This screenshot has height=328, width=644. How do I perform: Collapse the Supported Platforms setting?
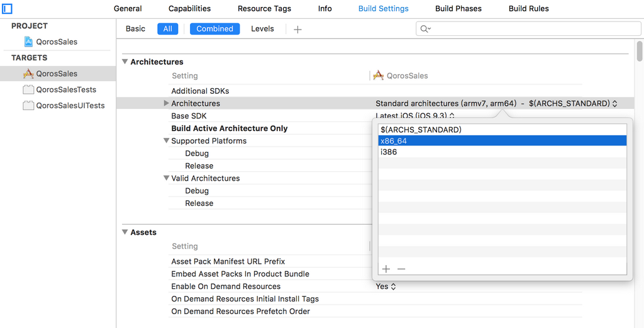point(166,141)
